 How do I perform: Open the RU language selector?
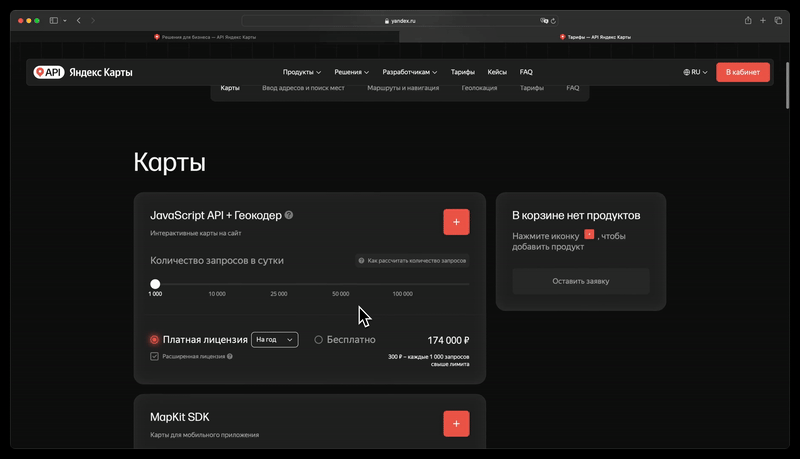[695, 72]
